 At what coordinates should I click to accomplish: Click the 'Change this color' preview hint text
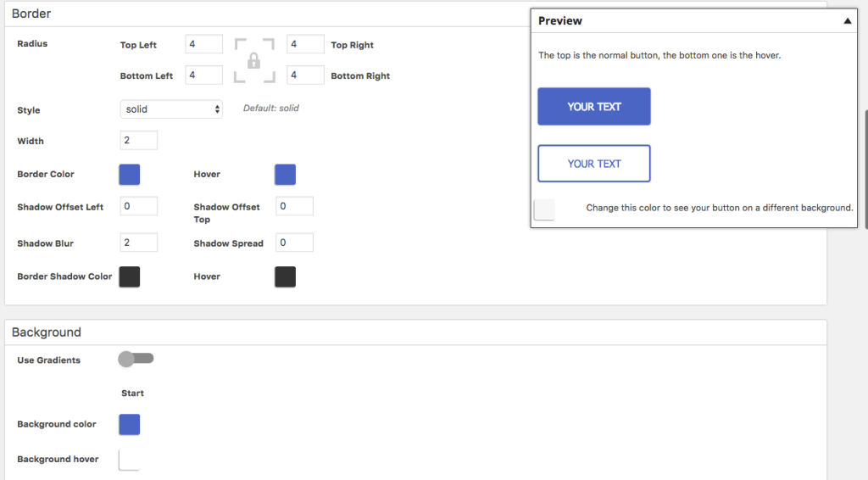point(720,208)
